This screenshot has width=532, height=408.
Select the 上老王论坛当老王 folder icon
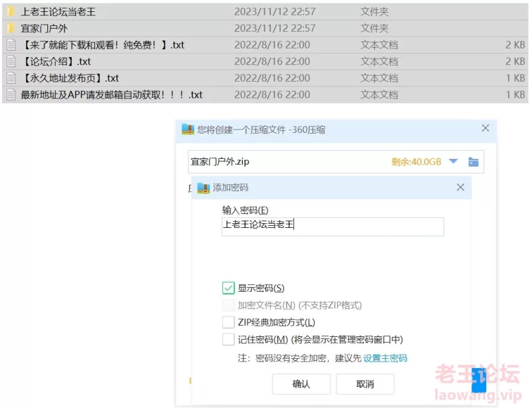11,12
